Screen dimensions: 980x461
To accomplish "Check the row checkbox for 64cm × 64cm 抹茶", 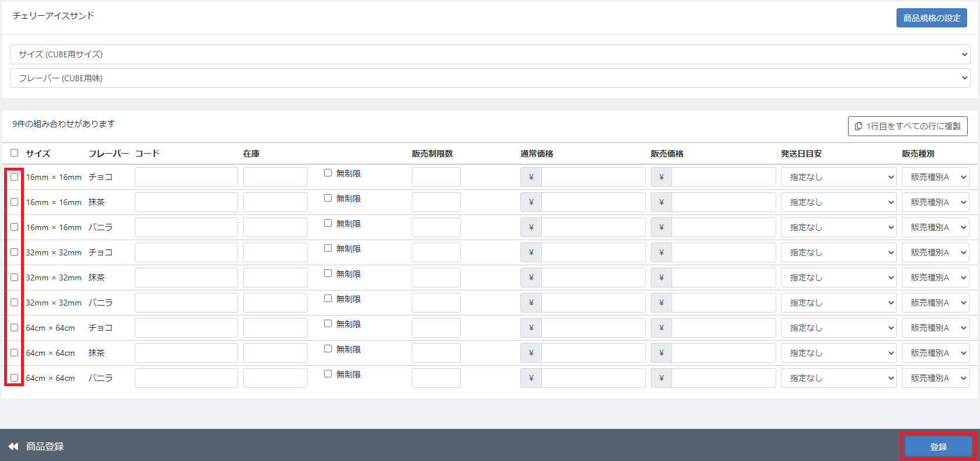I will pos(15,353).
